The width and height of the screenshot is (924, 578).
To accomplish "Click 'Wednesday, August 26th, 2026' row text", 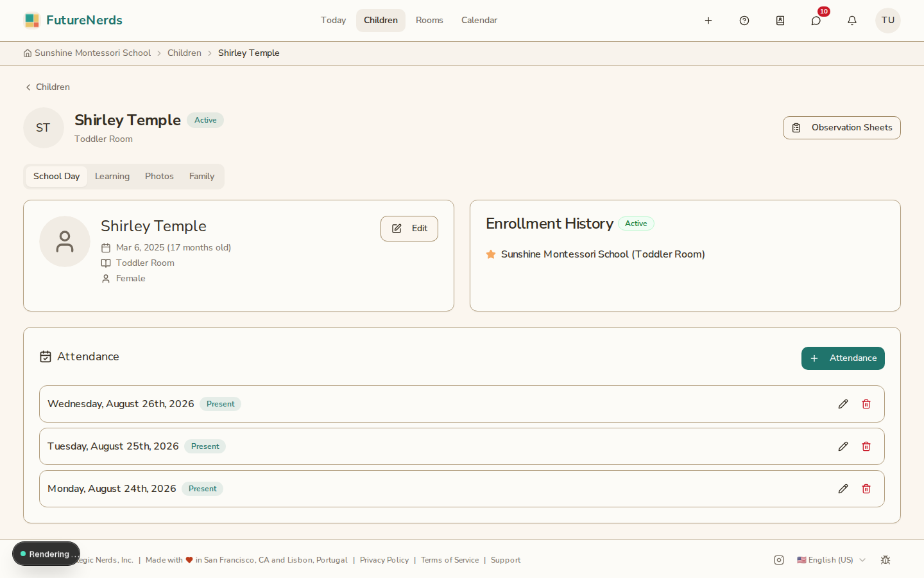I will click(121, 404).
